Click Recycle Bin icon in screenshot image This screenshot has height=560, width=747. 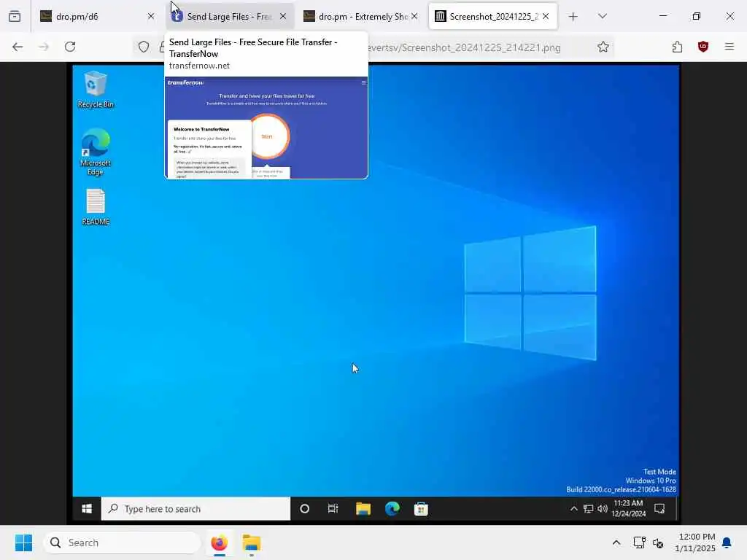pyautogui.click(x=96, y=90)
